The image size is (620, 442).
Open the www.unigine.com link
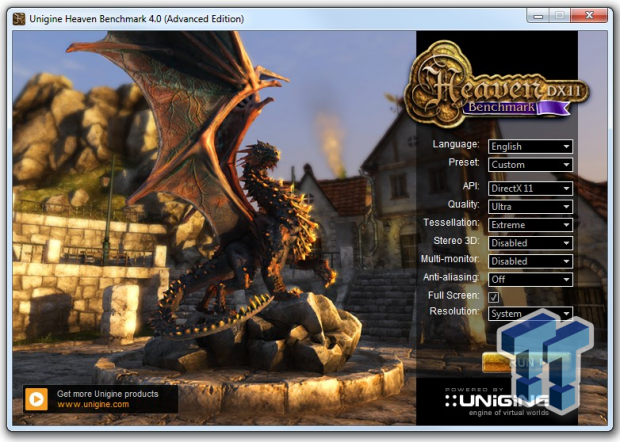(93, 404)
